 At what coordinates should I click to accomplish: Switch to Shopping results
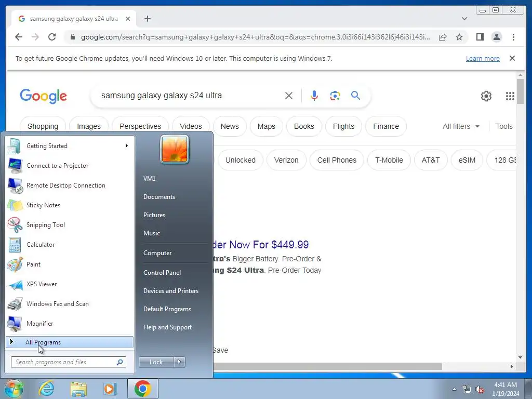[43, 126]
